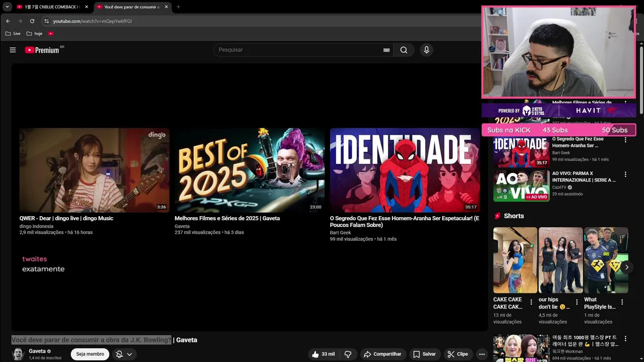Open the Live bookmarks folder

(13, 34)
